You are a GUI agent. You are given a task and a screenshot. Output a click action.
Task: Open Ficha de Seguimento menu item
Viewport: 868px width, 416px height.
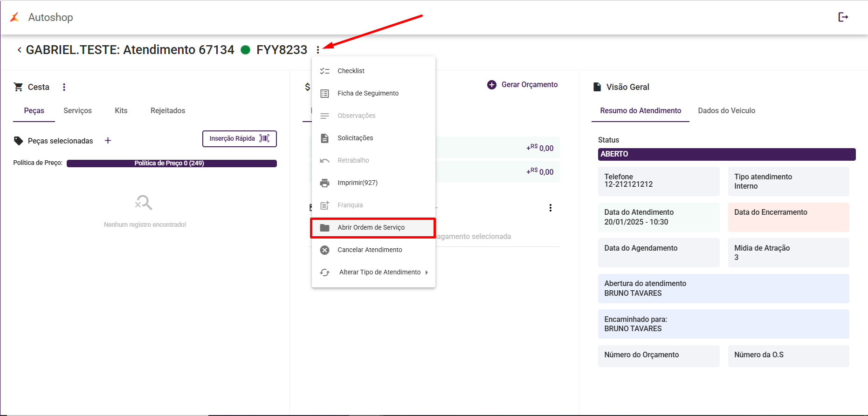tap(368, 93)
